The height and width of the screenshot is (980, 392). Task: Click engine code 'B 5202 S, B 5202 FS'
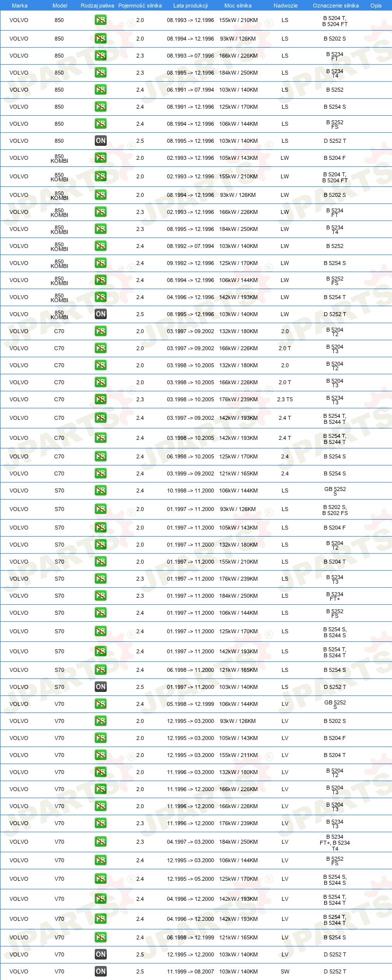tap(335, 510)
